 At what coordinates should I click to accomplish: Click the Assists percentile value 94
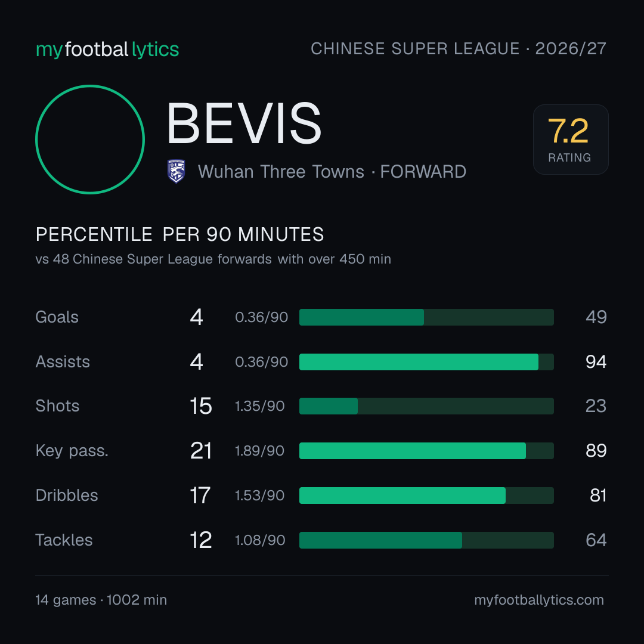pyautogui.click(x=596, y=362)
